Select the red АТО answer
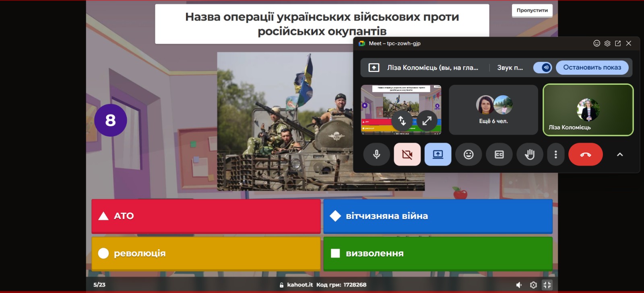 coord(206,216)
